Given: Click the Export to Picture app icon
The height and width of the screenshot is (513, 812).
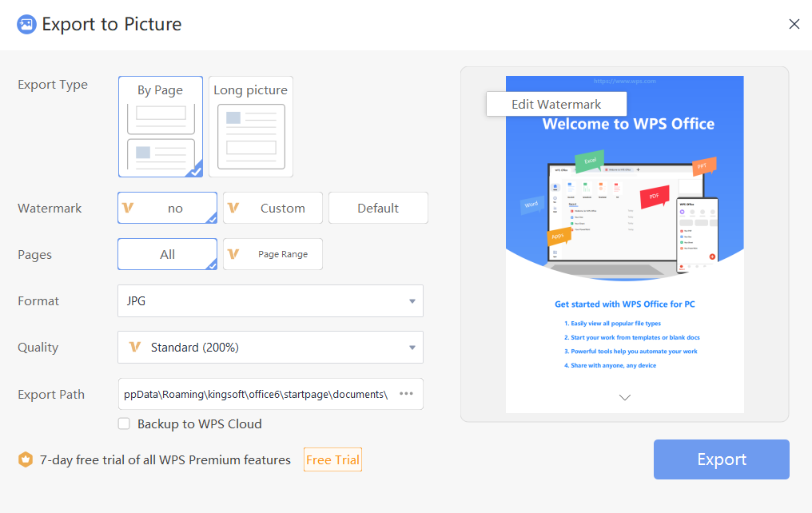Looking at the screenshot, I should click(26, 24).
